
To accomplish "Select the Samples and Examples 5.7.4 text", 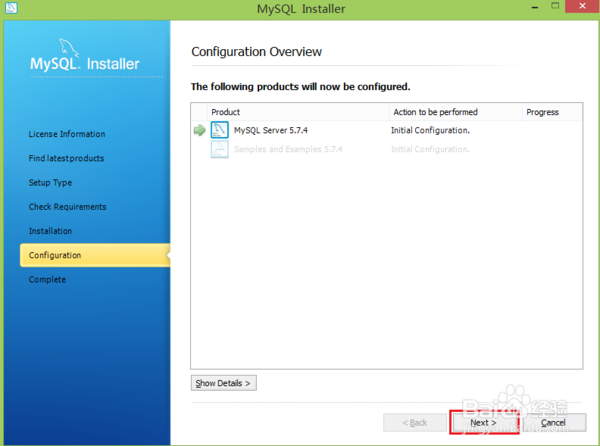I will tap(288, 149).
